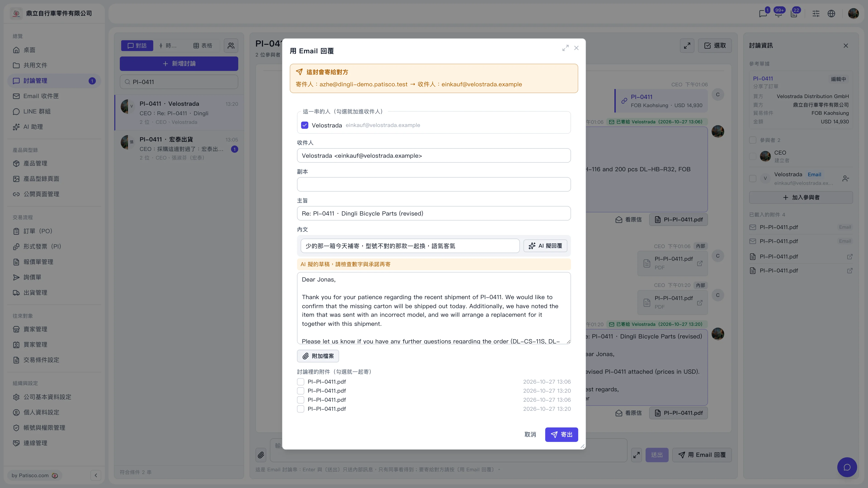Click the paperclip attach icon in message bar

point(261,455)
